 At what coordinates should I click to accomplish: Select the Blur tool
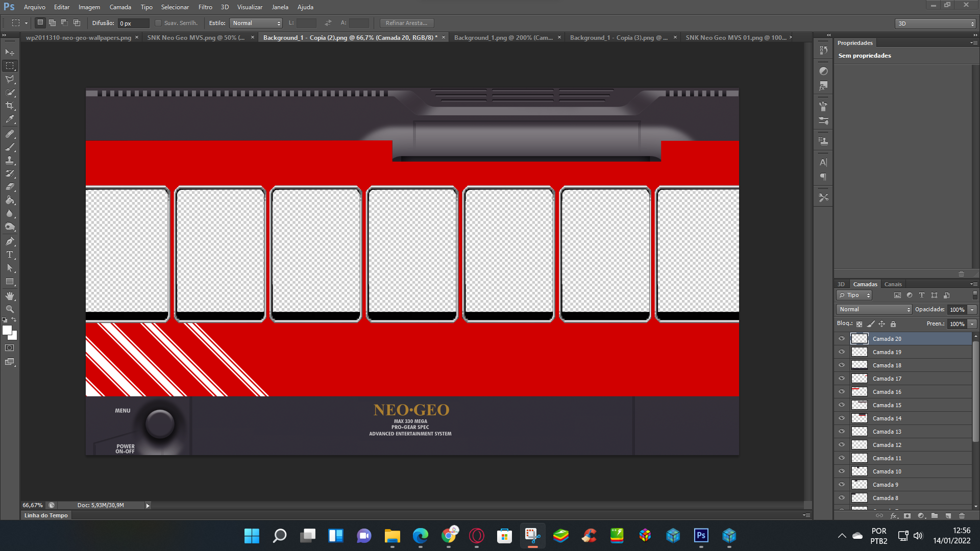(10, 213)
